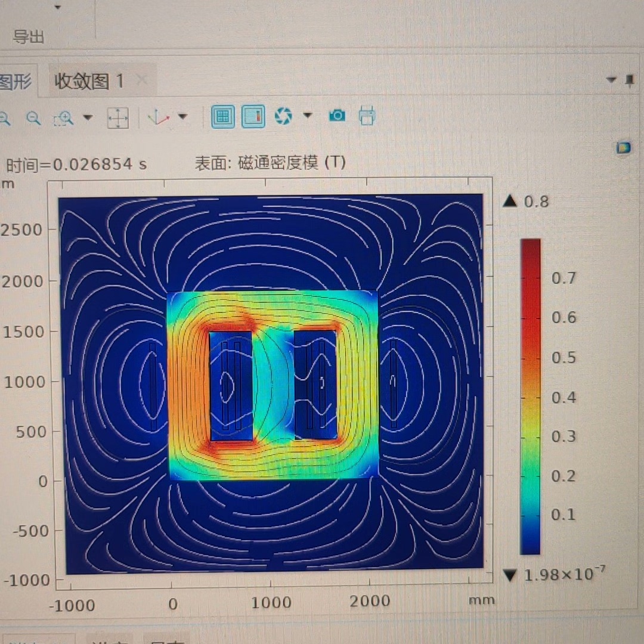This screenshot has height=644, width=644.
Task: Click the legend tick label 0.1
Action: pyautogui.click(x=563, y=515)
